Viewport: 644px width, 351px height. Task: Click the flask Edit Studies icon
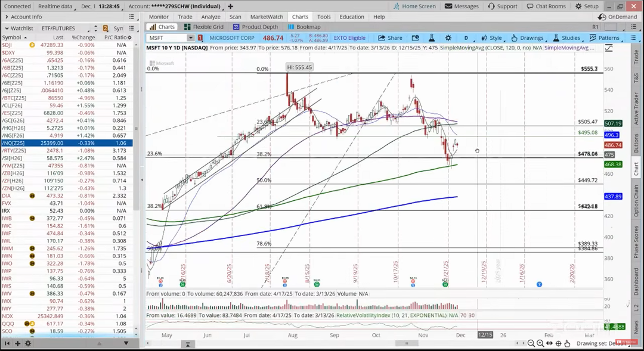click(432, 38)
